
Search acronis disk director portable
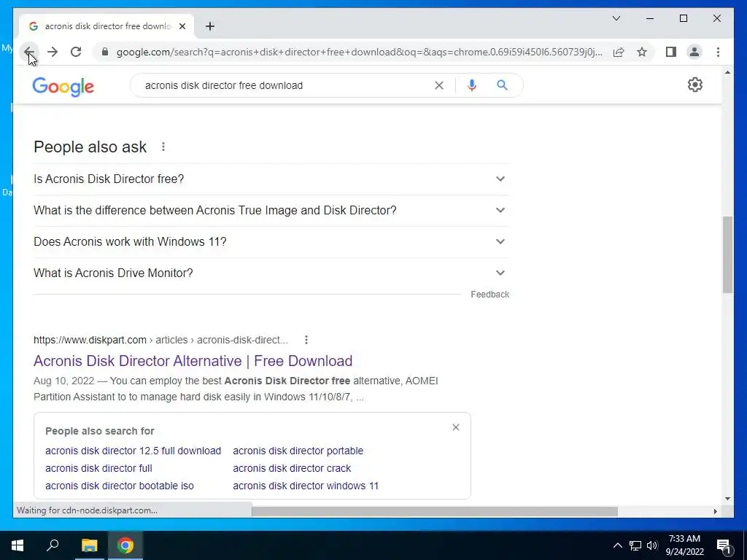click(298, 451)
